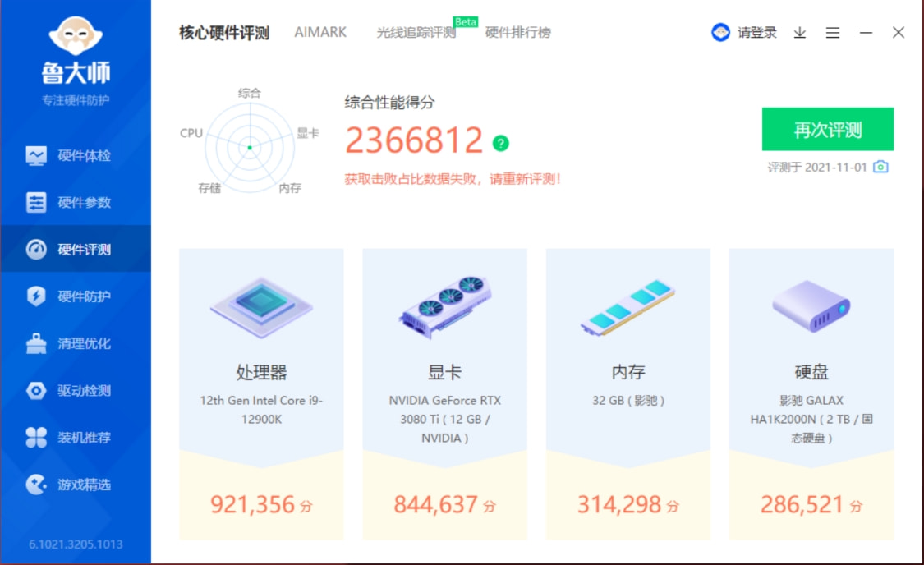Open the 硬件排行榜 rankings tab
This screenshot has width=924, height=565.
(518, 33)
